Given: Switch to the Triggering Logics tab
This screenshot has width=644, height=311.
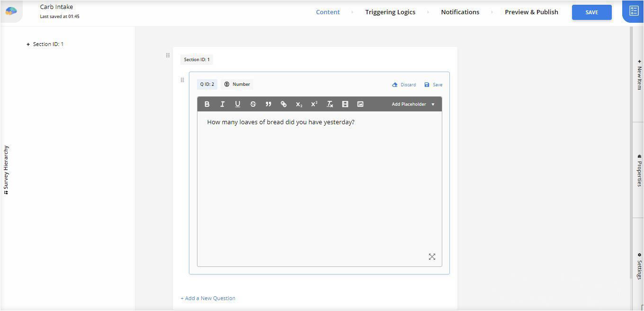Looking at the screenshot, I should 390,12.
